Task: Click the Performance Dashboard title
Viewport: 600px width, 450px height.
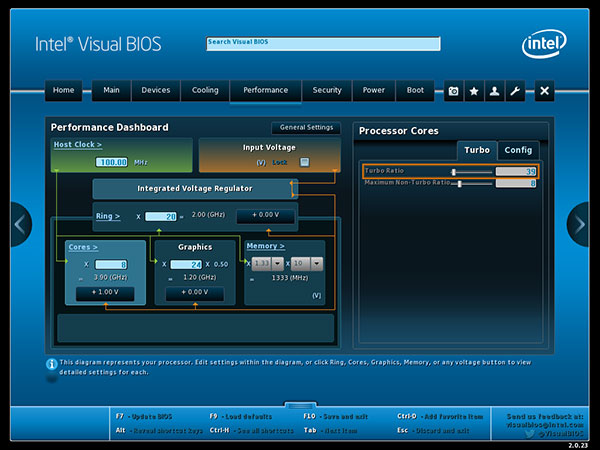Action: pyautogui.click(x=109, y=127)
